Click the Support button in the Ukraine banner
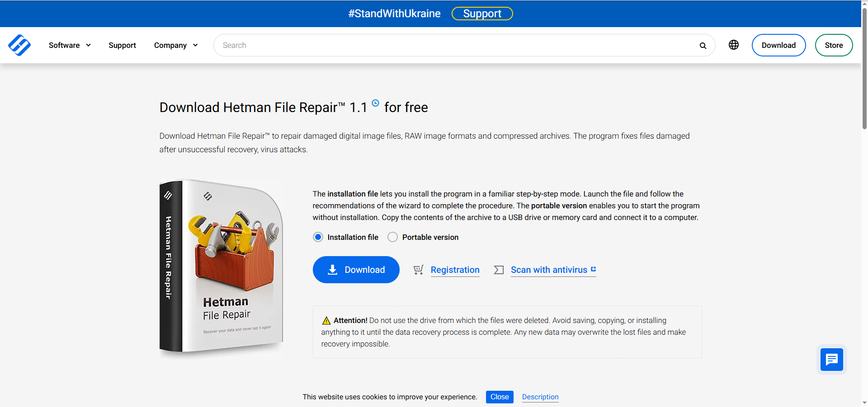Image resolution: width=868 pixels, height=407 pixels. (482, 14)
